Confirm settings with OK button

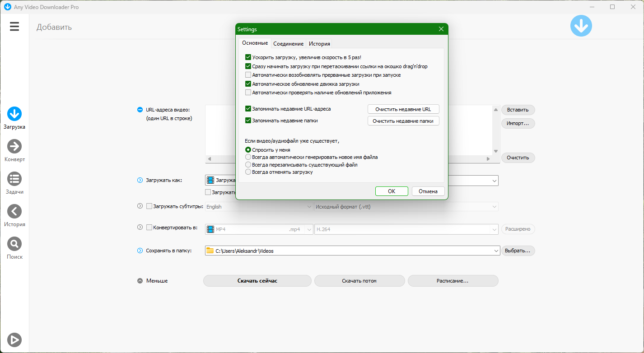pyautogui.click(x=392, y=191)
